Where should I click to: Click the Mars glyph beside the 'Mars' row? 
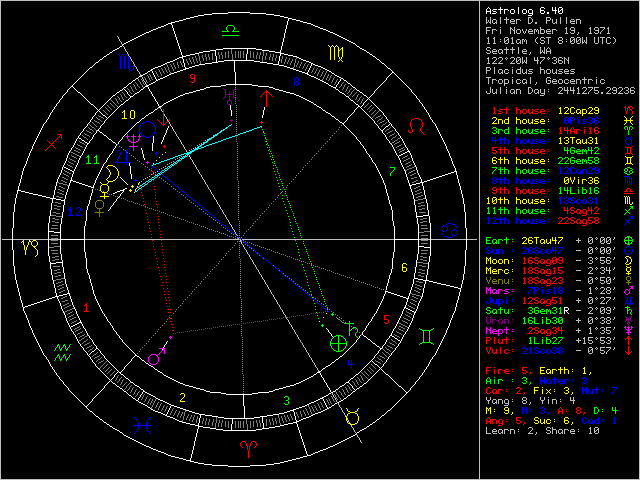click(x=629, y=291)
